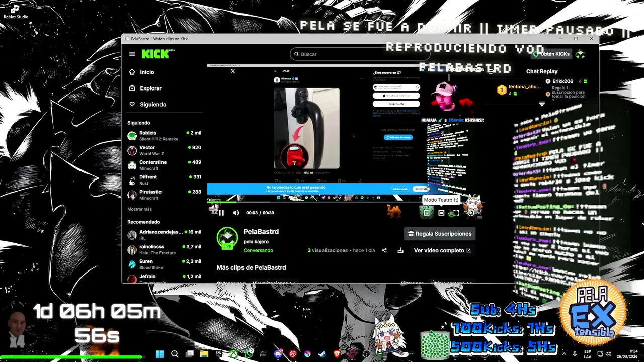Click the PelaBastrd LIVE avatar
644x362 pixels.
(x=227, y=238)
